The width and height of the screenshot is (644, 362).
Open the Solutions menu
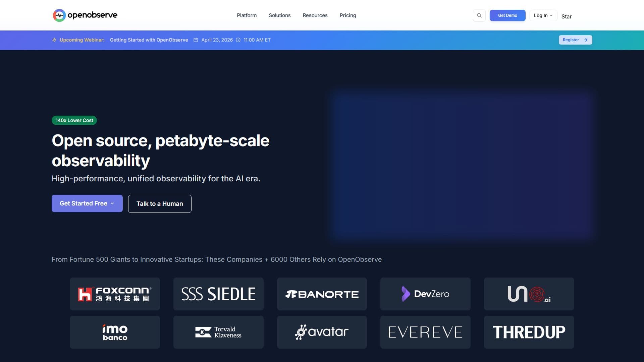tap(279, 15)
